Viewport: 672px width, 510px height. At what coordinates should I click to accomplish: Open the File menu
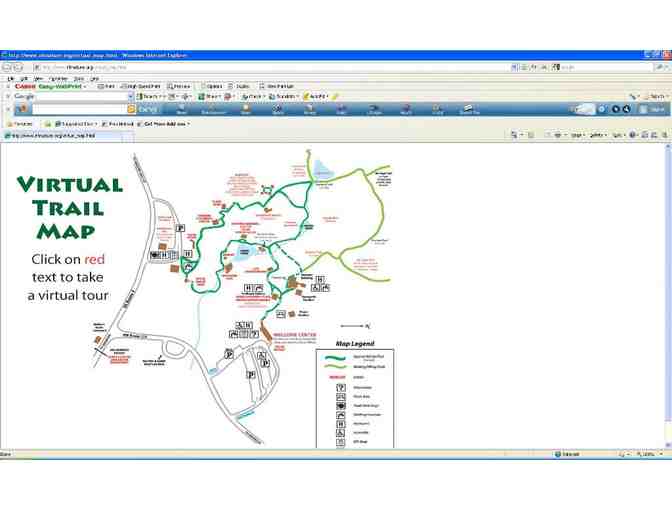click(10, 78)
